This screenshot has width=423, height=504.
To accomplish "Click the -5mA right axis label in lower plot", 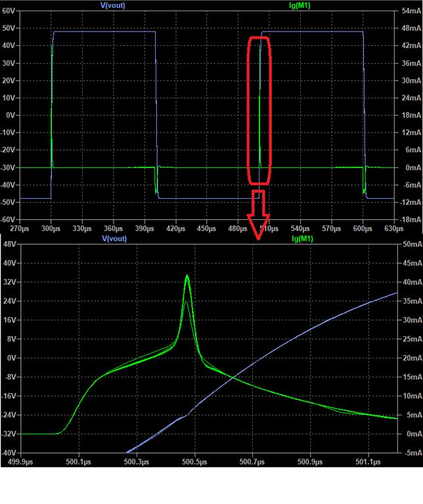I will point(412,453).
